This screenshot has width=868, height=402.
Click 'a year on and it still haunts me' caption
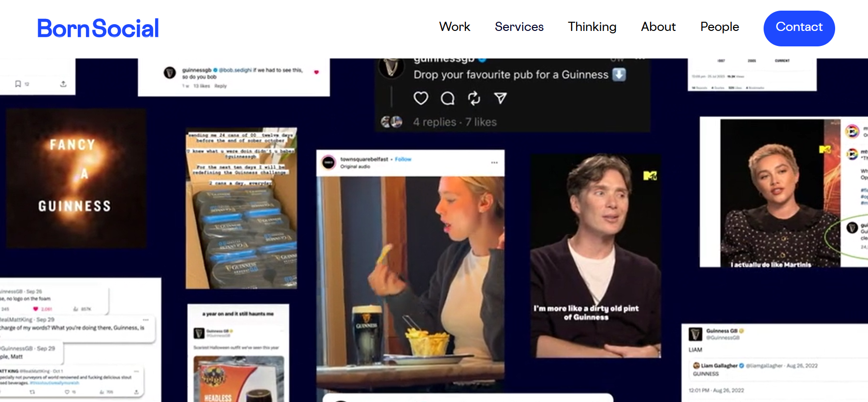[238, 314]
